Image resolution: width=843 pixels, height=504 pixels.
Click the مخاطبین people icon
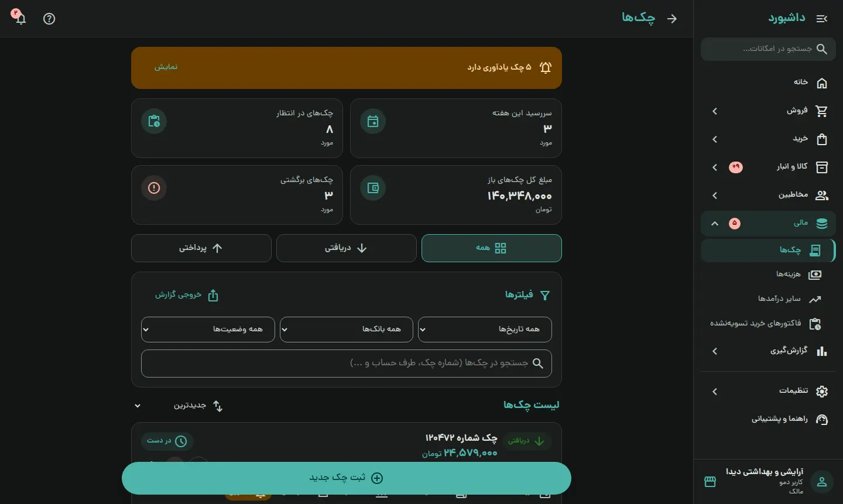(x=822, y=196)
